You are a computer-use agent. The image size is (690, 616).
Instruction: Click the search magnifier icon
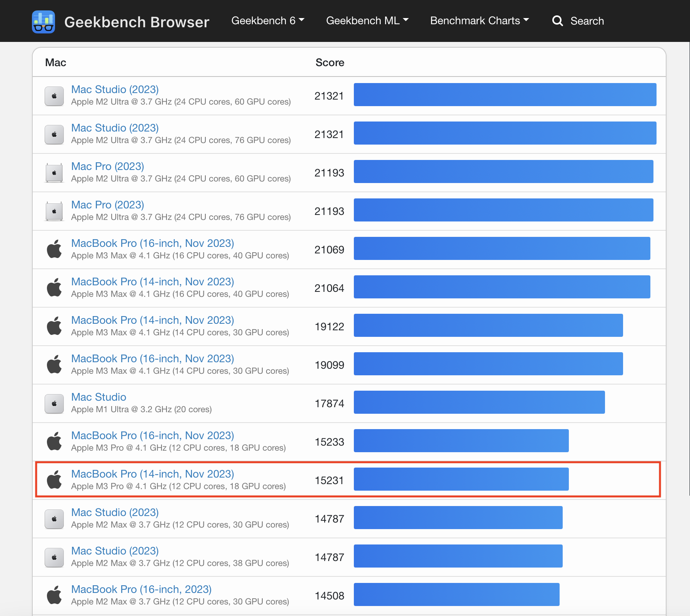coord(557,21)
